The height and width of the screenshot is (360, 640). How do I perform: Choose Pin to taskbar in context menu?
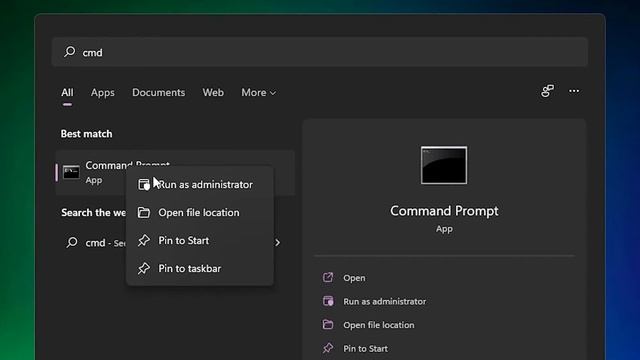pyautogui.click(x=200, y=269)
